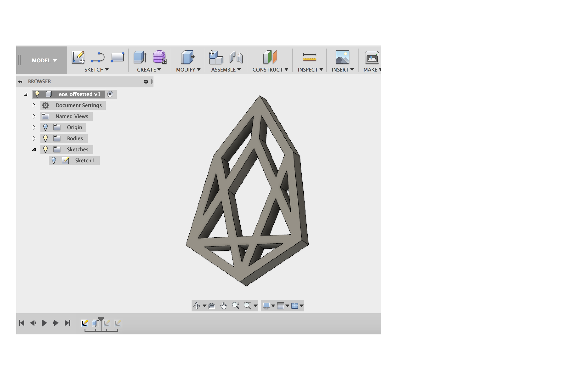
Task: Toggle visibility bulb of eos offsetted v1
Action: [x=37, y=94]
